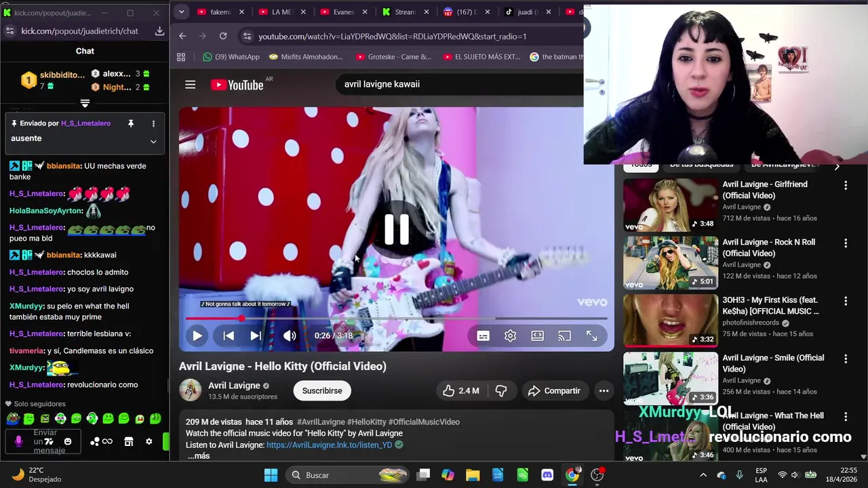The width and height of the screenshot is (868, 488).
Task: Open Girlfriend video thumbnail
Action: [x=671, y=205]
